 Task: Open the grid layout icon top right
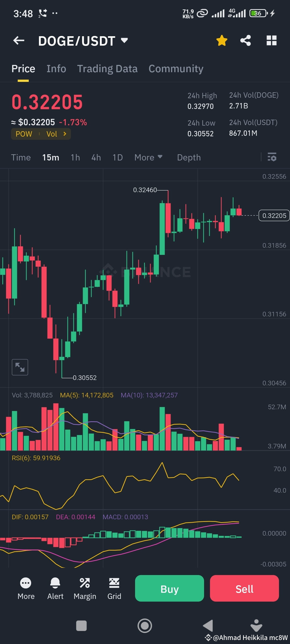[271, 40]
